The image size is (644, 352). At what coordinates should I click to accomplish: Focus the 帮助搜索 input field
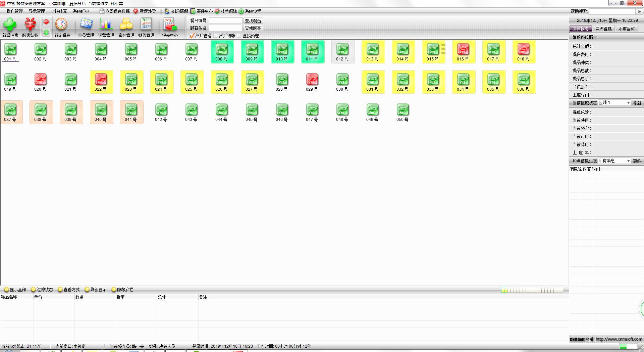coord(612,11)
